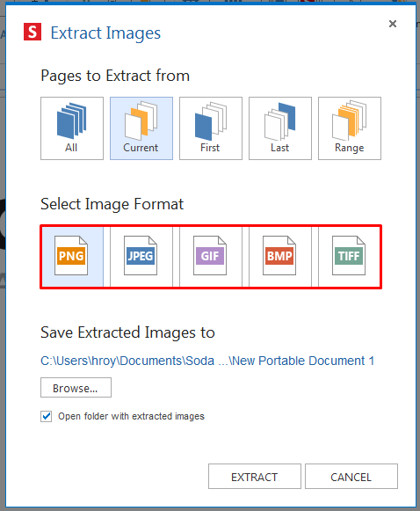This screenshot has height=511, width=420.
Task: Click the 'Open folder with extracted images' label
Action: click(131, 416)
